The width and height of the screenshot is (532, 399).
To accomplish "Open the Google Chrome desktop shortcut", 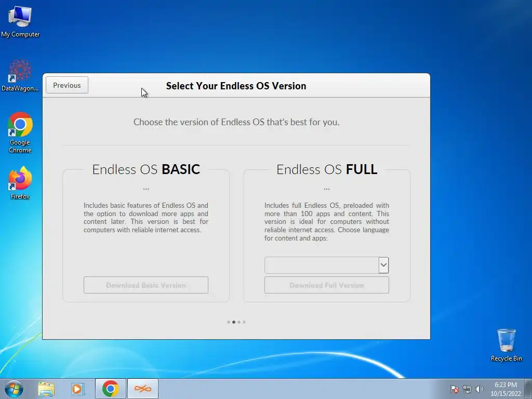I will [20, 132].
